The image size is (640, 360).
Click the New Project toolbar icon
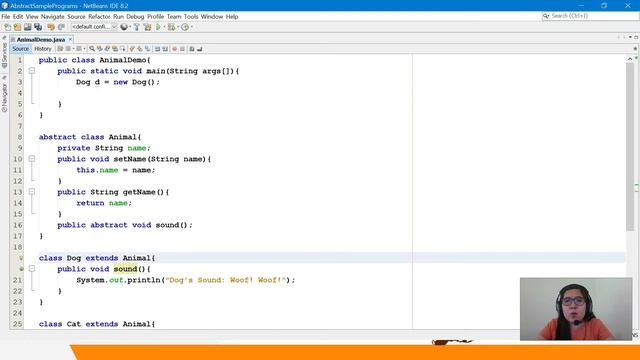pyautogui.click(x=17, y=27)
